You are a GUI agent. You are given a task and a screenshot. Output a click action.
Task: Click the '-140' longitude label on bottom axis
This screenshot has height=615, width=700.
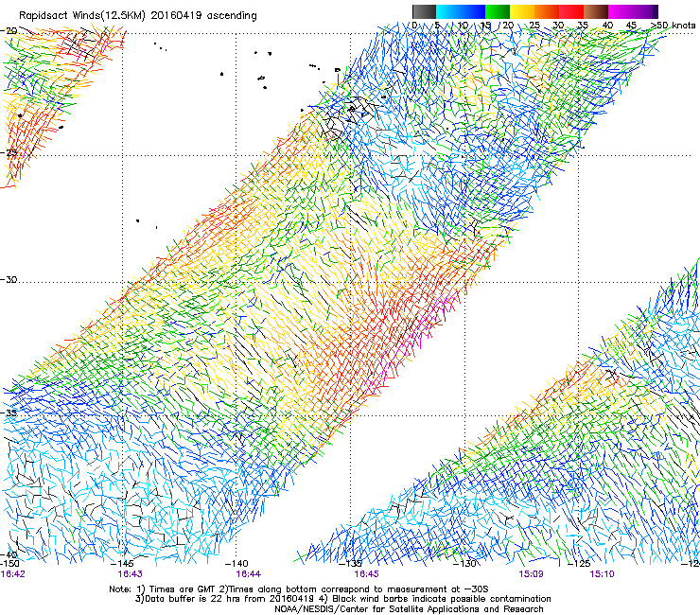(x=236, y=564)
